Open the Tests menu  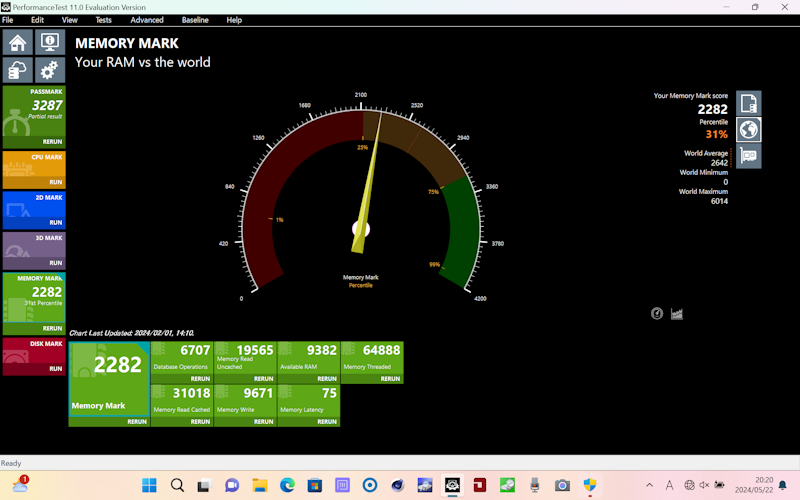(x=104, y=20)
